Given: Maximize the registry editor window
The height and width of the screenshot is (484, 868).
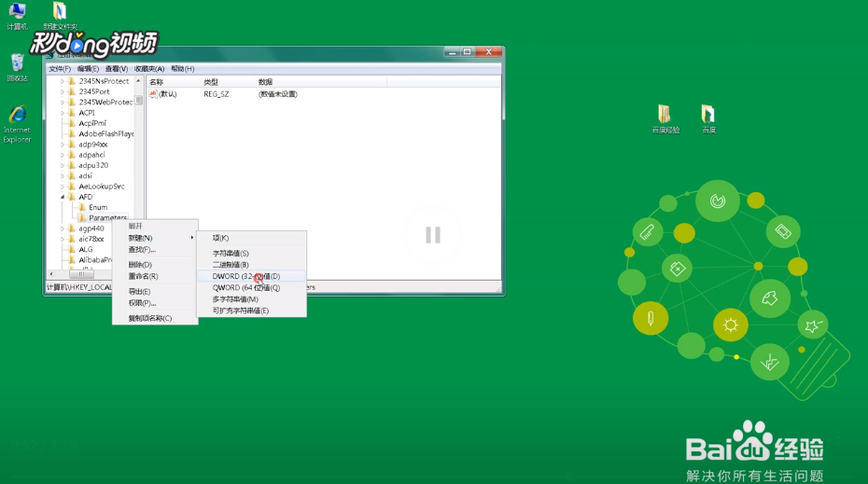Looking at the screenshot, I should [468, 51].
